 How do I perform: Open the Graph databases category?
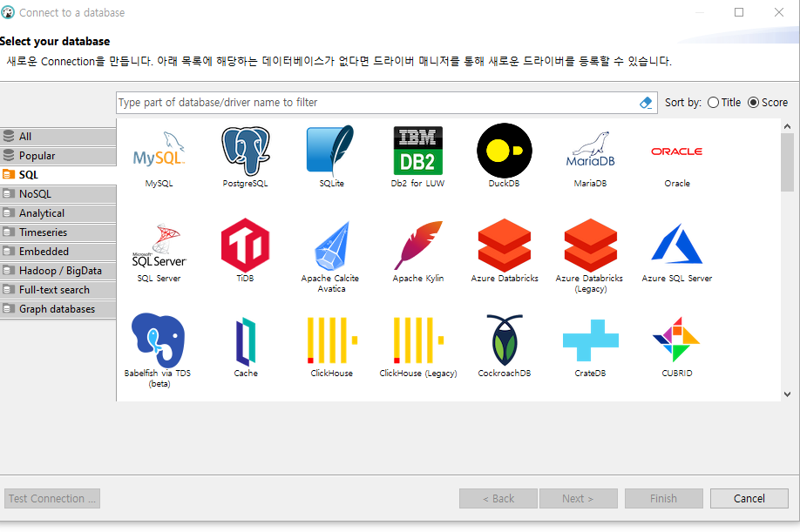58,309
